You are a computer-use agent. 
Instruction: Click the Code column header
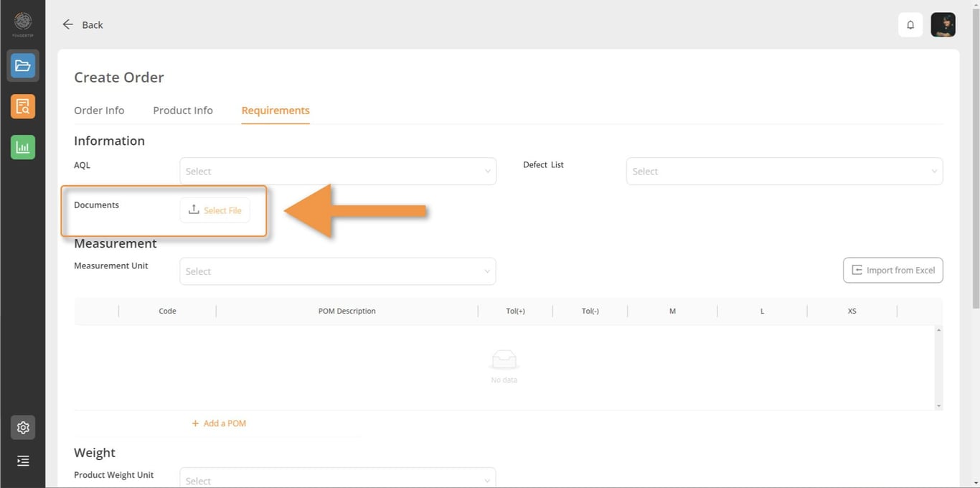[167, 311]
